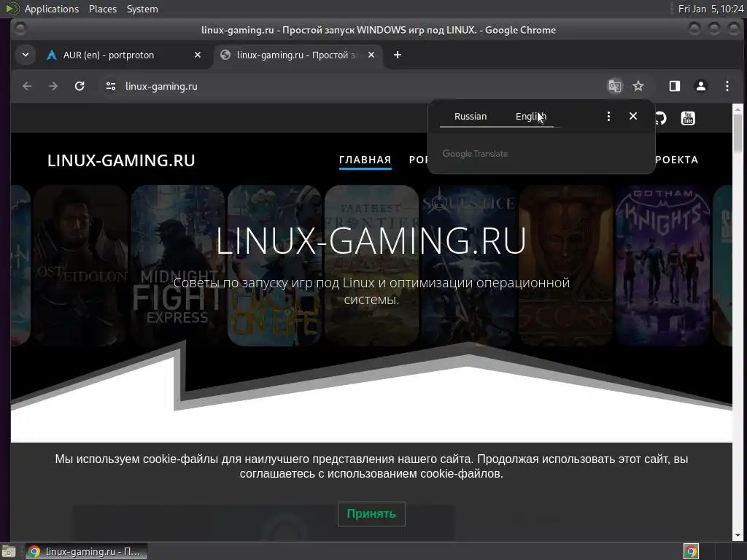Open Chrome three-dot main menu
Viewport: 747px width, 560px height.
[727, 86]
